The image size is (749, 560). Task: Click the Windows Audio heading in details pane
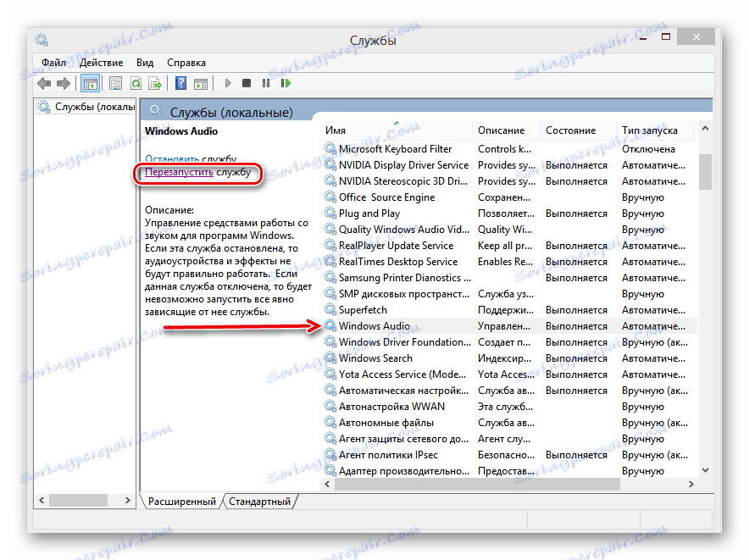(x=181, y=131)
